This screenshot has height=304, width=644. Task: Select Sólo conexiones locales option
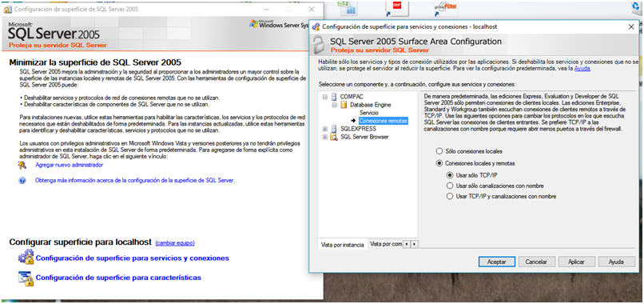[x=439, y=151]
